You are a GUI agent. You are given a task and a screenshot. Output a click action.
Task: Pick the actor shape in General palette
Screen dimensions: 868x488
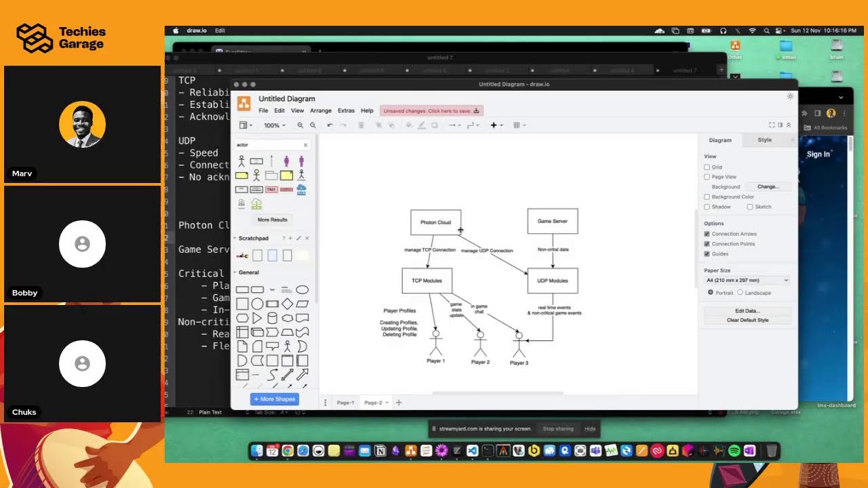coord(287,346)
